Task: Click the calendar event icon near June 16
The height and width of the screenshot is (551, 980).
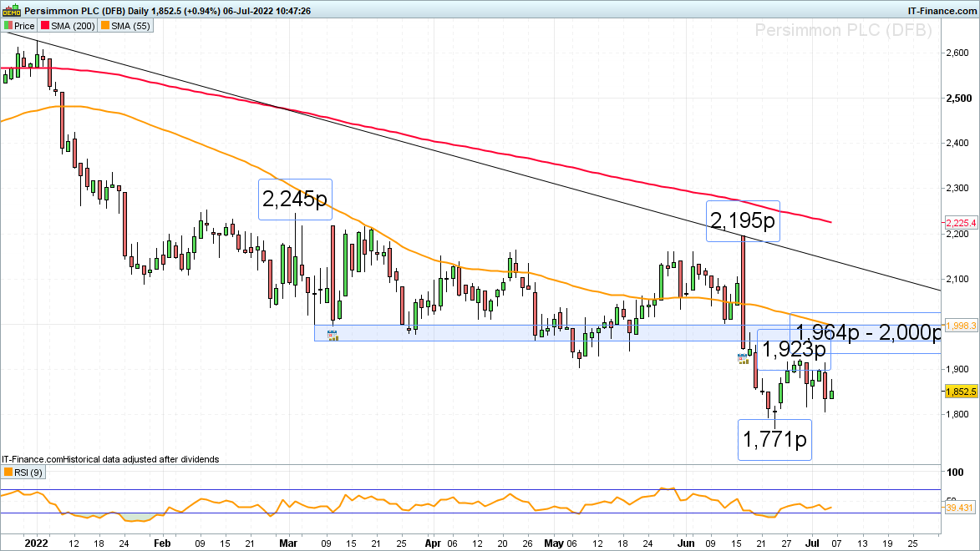Action: (x=743, y=359)
